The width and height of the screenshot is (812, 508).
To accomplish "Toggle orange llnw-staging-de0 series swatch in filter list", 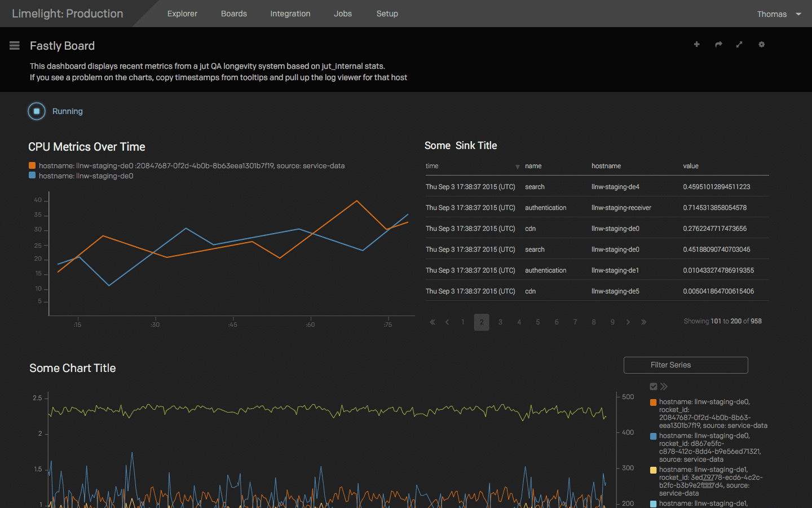I will tap(654, 402).
